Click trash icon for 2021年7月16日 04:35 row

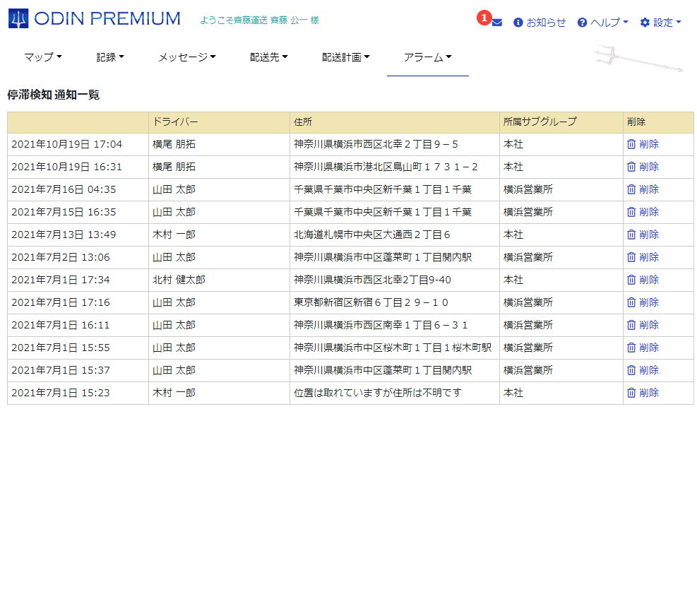pos(631,189)
